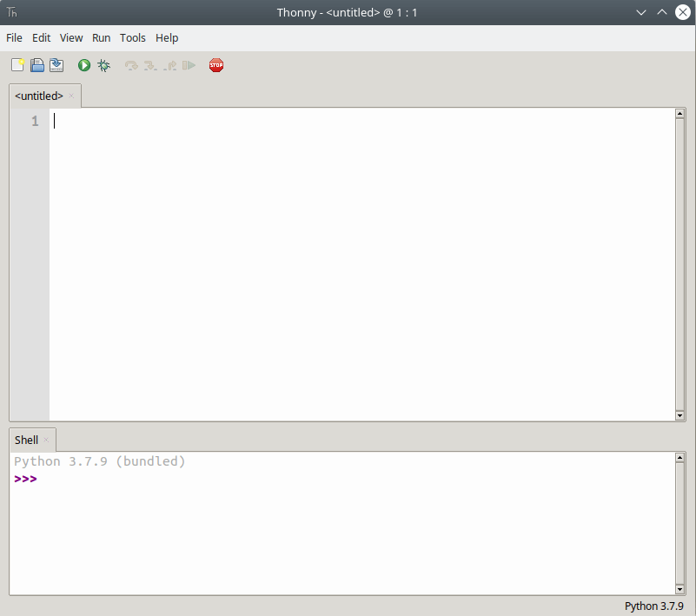
Task: Click the Thonny icon in the title bar
Action: [11, 12]
